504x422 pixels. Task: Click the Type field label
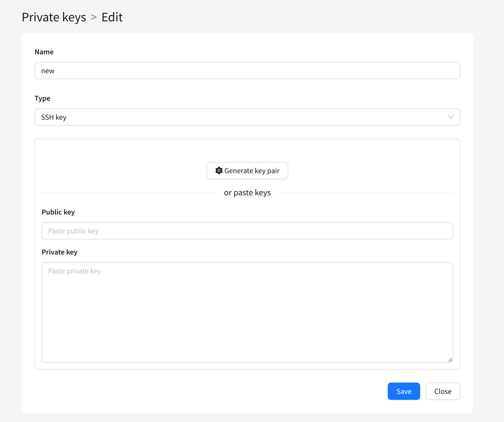42,98
